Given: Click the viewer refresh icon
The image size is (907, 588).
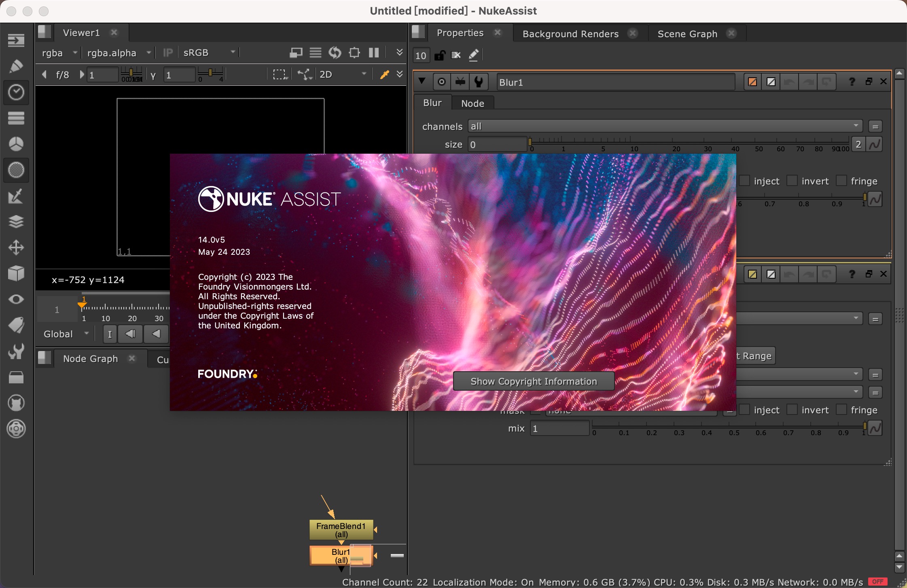Looking at the screenshot, I should point(335,53).
